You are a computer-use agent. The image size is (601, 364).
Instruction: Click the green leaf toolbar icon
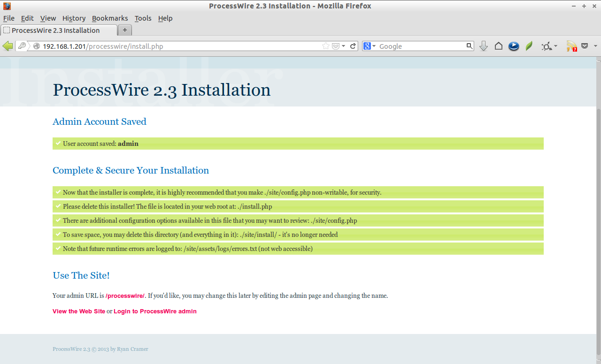coord(529,46)
